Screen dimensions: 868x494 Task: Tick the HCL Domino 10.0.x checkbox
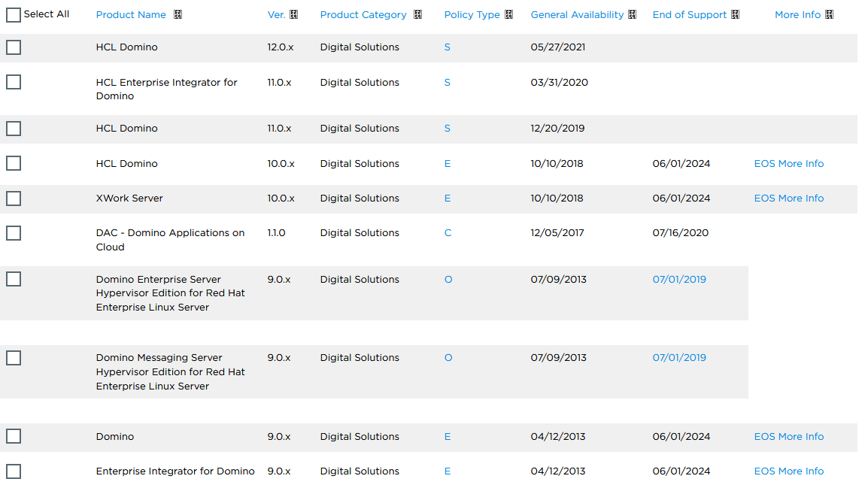click(14, 164)
